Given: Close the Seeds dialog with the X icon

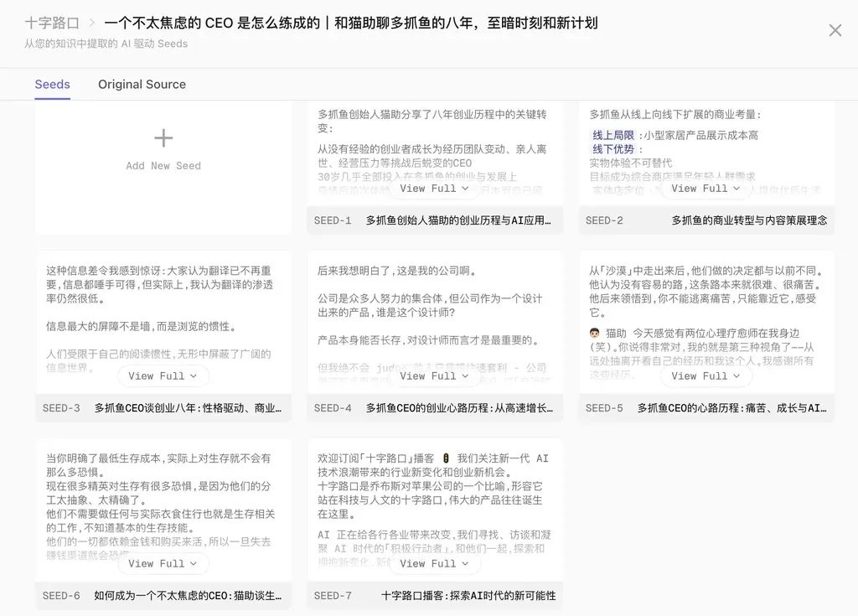Looking at the screenshot, I should pyautogui.click(x=835, y=30).
